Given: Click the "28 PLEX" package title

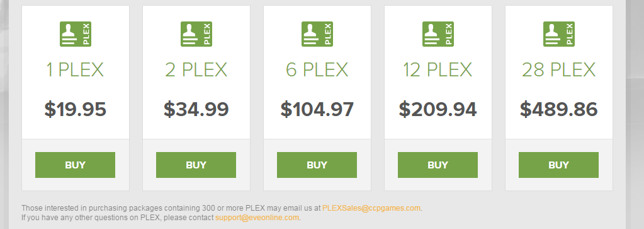Looking at the screenshot, I should pos(558,70).
